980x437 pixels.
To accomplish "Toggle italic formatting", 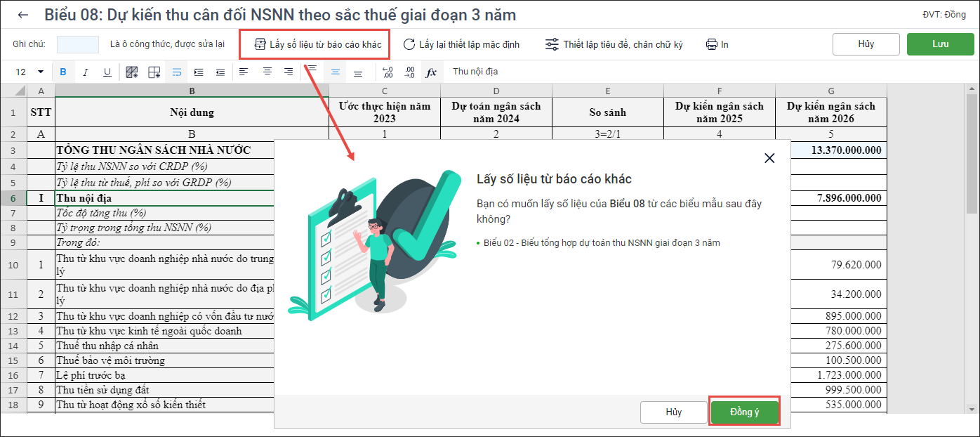I will point(86,72).
